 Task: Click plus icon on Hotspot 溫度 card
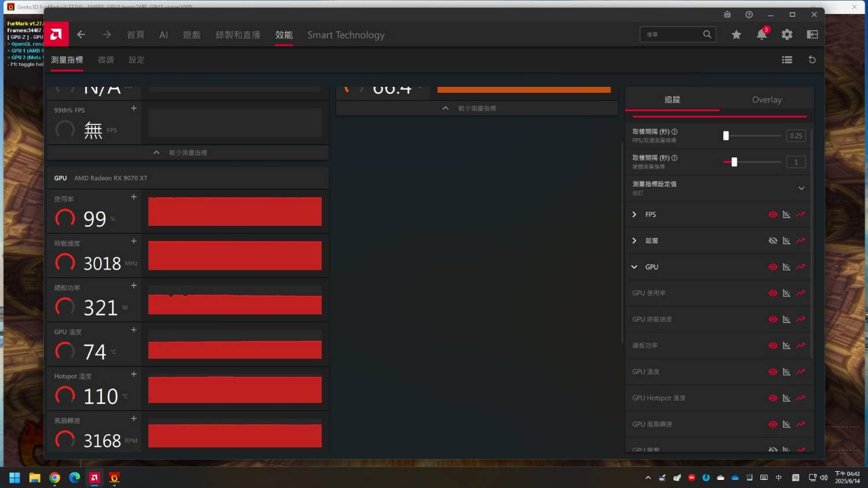[x=134, y=374]
